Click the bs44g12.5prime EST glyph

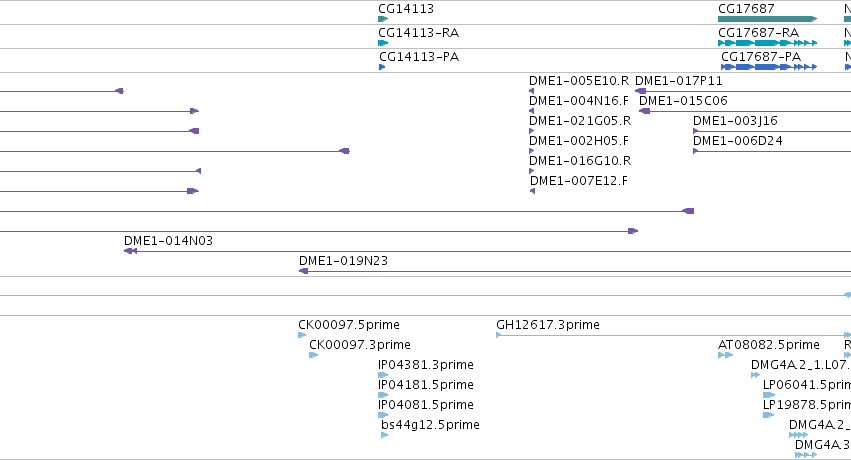385,435
